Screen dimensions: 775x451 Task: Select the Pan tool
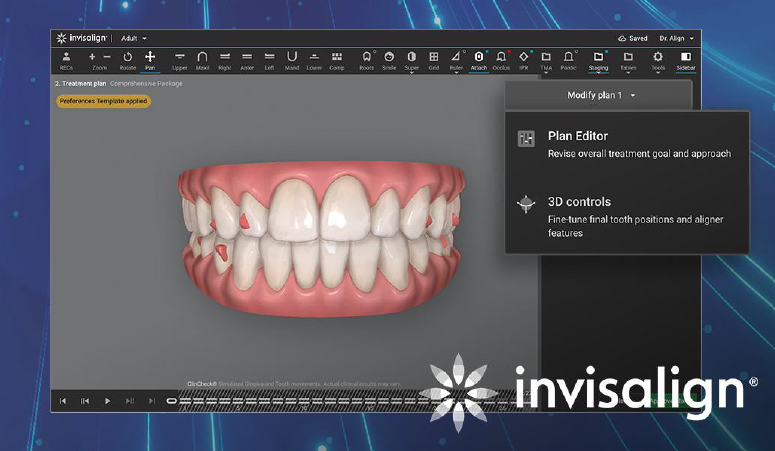150,61
